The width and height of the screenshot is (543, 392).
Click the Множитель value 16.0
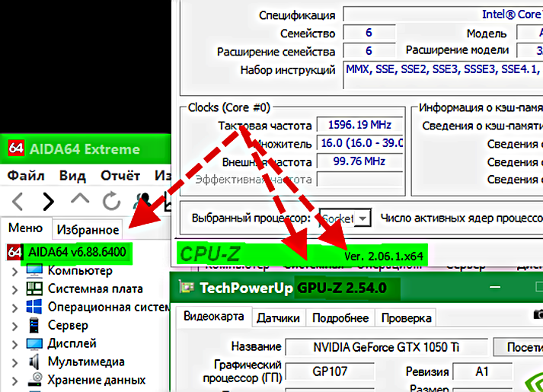359,143
